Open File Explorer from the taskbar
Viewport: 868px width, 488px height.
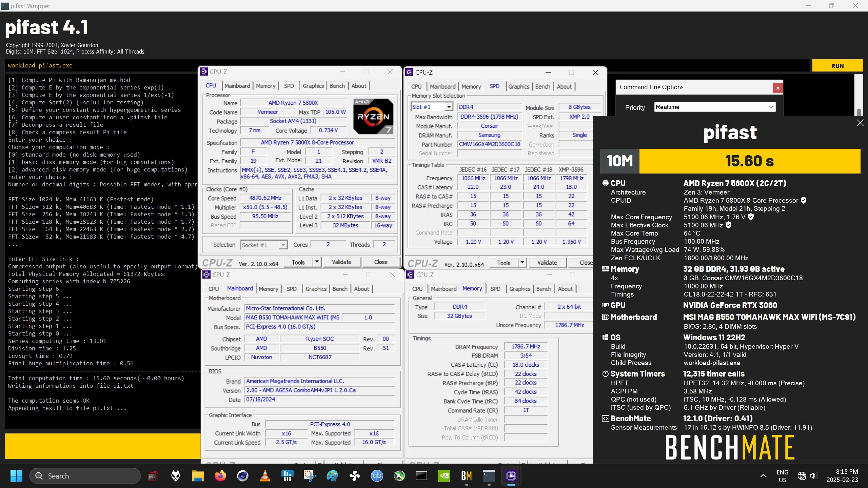coord(198,476)
